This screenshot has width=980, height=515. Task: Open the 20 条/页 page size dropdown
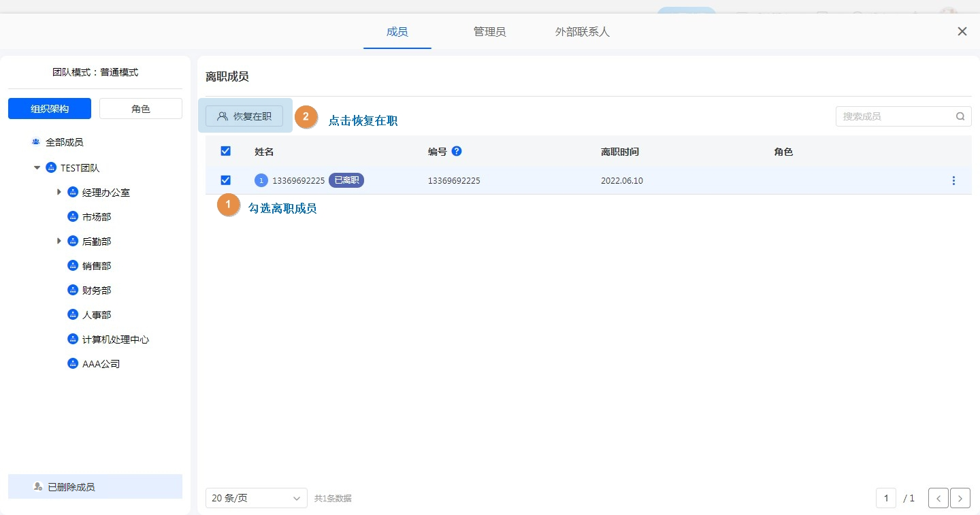256,498
